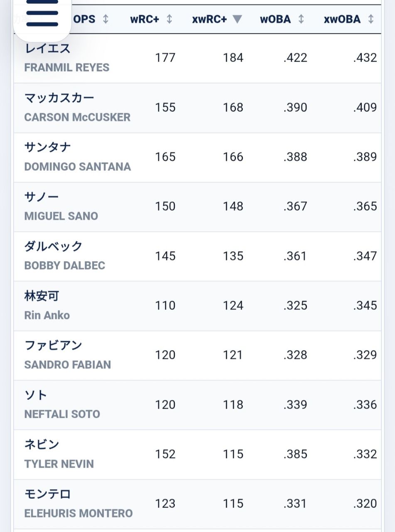Toggle xwRC+ descending sort triangle
Viewport: 395px width, 532px height.
tap(237, 19)
